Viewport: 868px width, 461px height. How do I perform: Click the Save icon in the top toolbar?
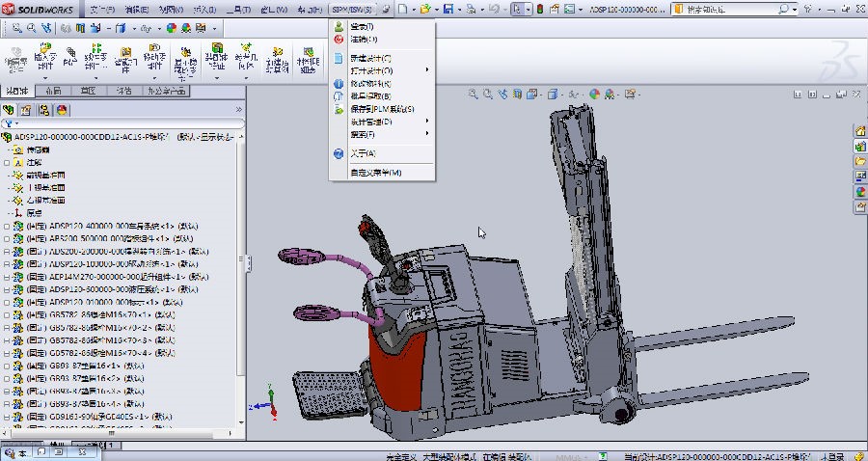(x=448, y=9)
